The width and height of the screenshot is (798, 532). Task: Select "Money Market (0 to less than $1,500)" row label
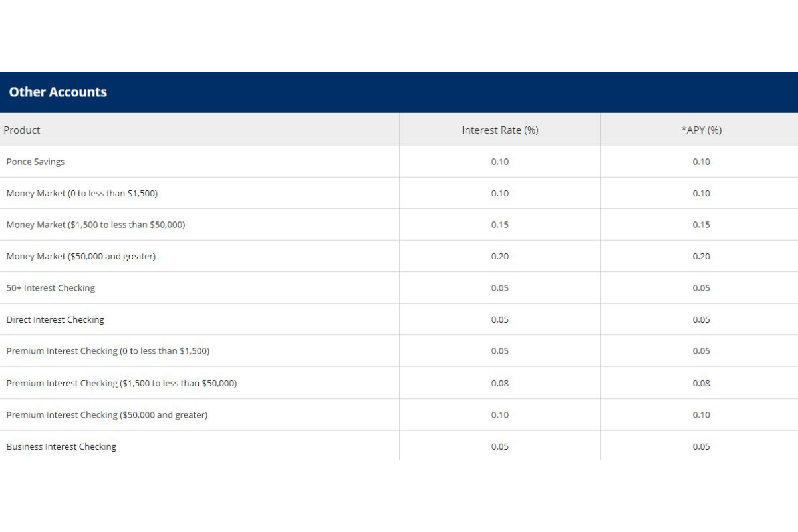[82, 194]
